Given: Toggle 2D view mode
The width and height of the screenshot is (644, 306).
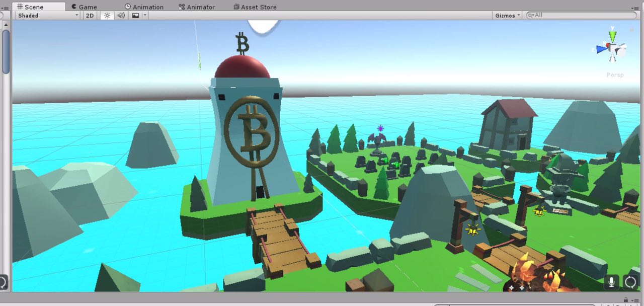Looking at the screenshot, I should [90, 16].
